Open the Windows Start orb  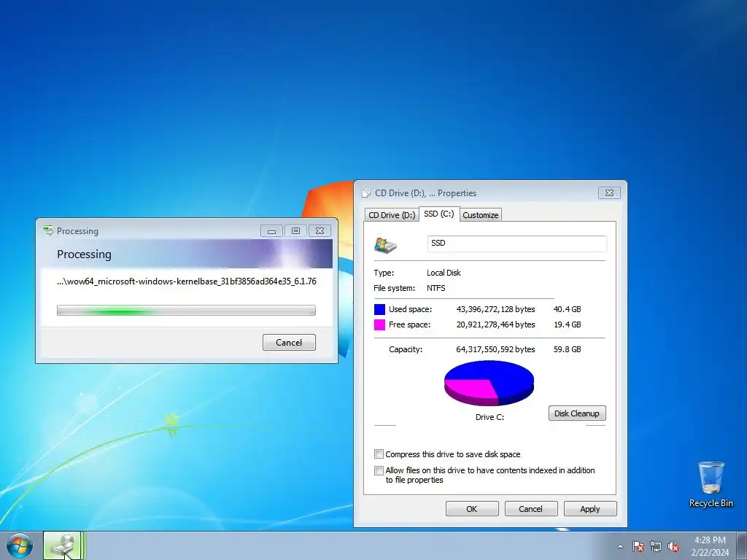20,546
